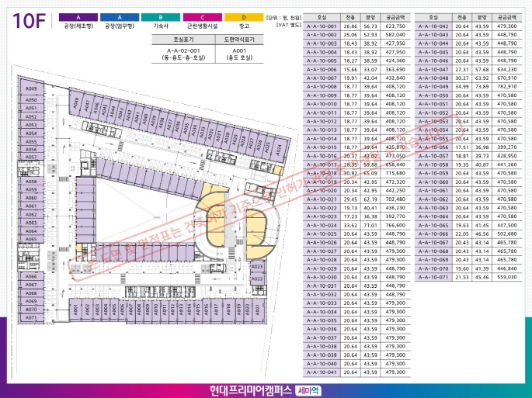Select unit A001 on the floor plan
The image size is (532, 398).
75,310
